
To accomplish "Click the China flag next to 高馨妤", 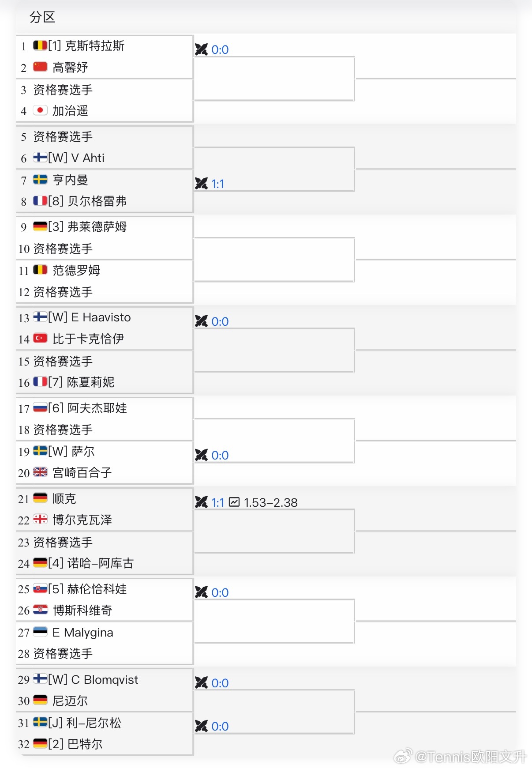I will (x=40, y=67).
